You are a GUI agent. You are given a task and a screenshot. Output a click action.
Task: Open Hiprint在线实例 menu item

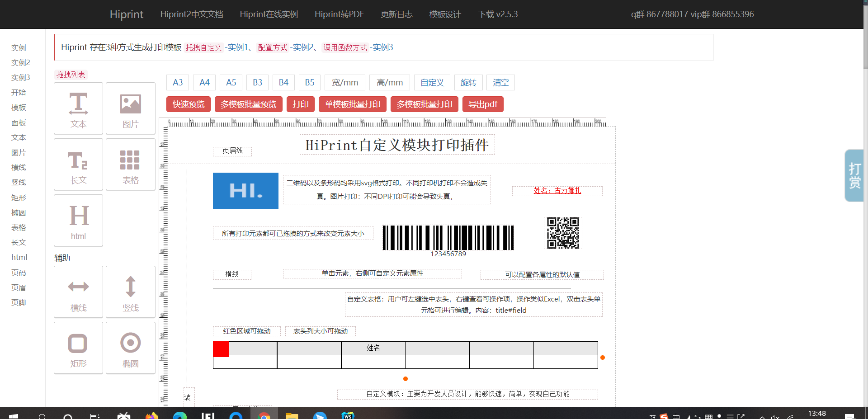[x=269, y=14]
